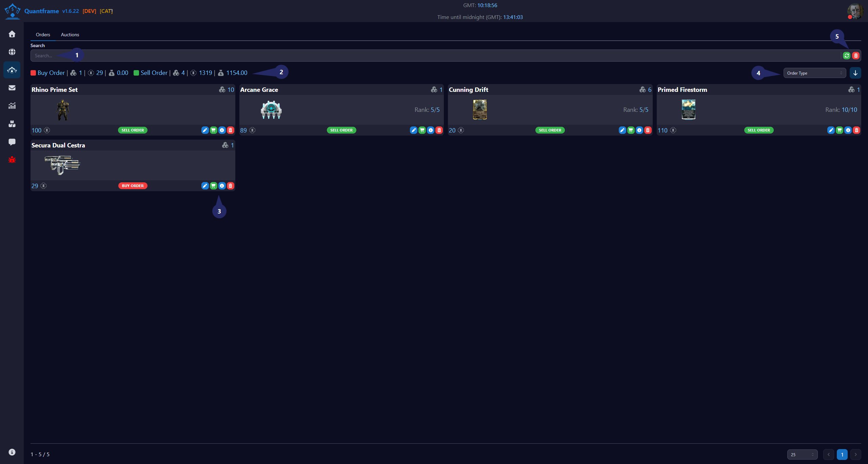Screen dimensions: 868x464
Task: Click the green refresh orders icon
Action: pyautogui.click(x=847, y=56)
